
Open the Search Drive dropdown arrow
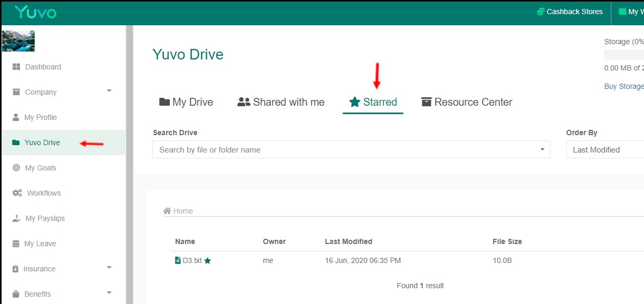coord(543,150)
